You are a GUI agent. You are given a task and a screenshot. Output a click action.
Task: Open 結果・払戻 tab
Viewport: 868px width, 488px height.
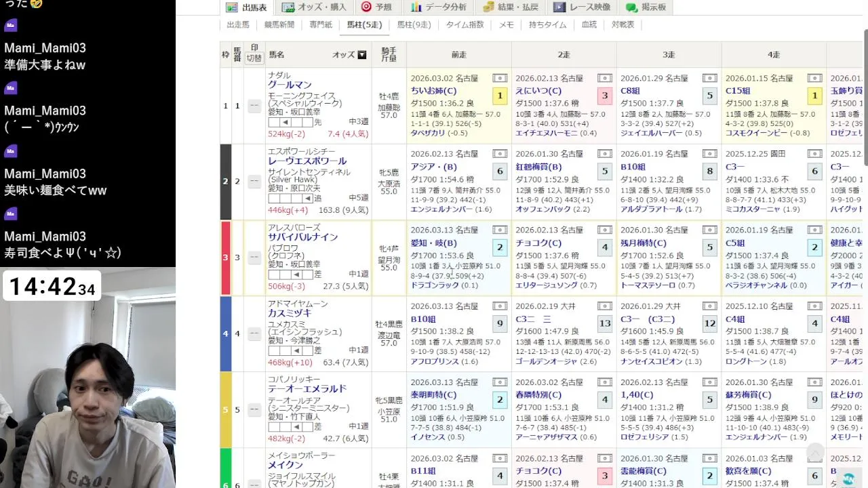[x=511, y=7]
